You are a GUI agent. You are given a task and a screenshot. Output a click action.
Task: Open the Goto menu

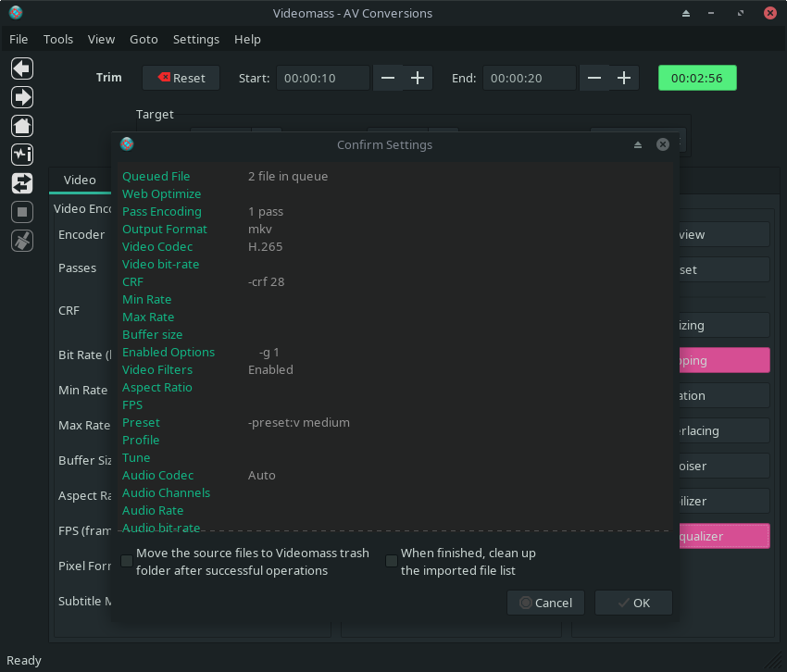(x=144, y=39)
